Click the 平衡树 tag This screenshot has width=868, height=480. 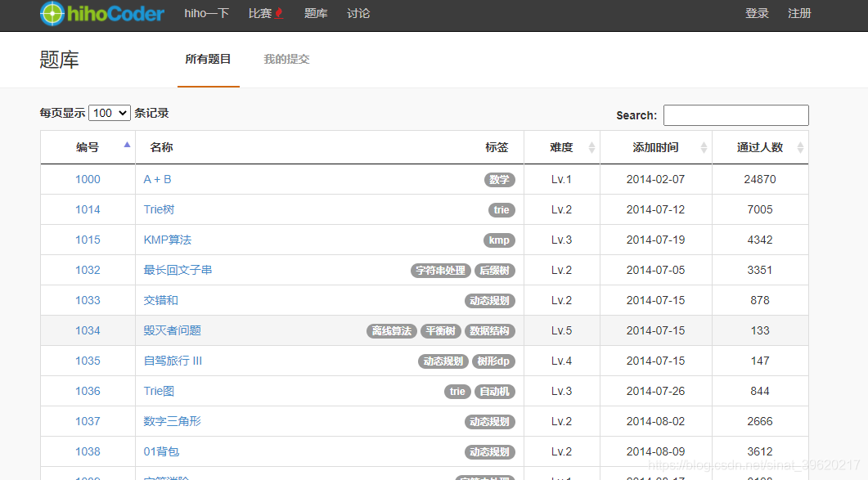click(441, 331)
